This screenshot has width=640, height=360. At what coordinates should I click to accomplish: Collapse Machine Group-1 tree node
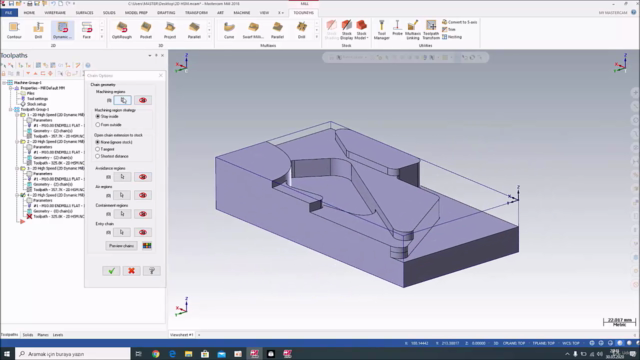pyautogui.click(x=4, y=82)
